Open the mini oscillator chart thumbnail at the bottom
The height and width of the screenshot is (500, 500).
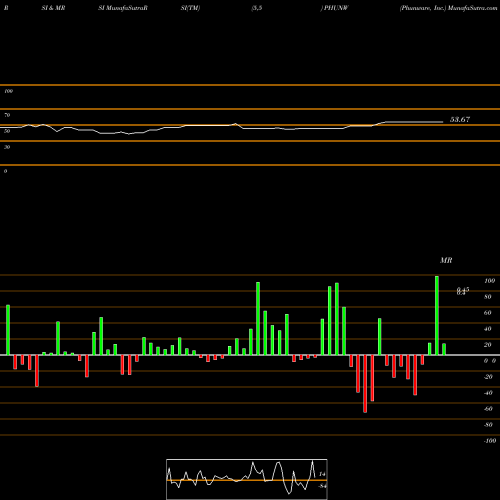click(247, 479)
